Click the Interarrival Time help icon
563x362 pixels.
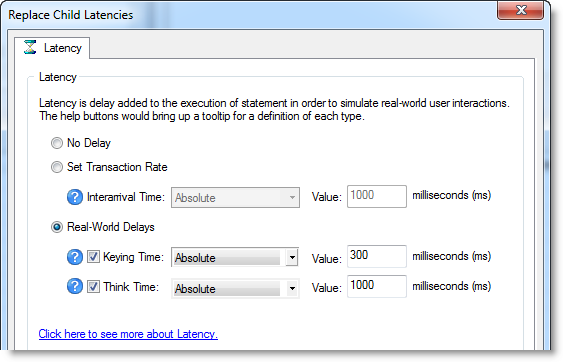[x=75, y=197]
